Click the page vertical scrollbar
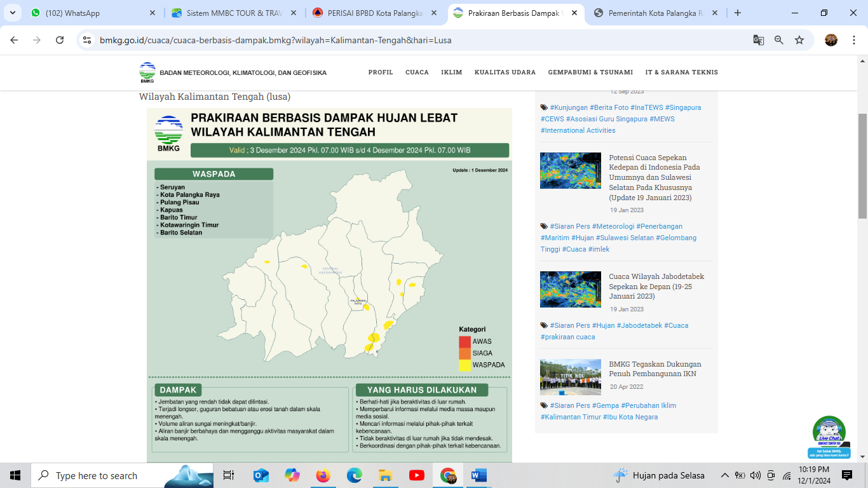The image size is (868, 488). tap(862, 166)
